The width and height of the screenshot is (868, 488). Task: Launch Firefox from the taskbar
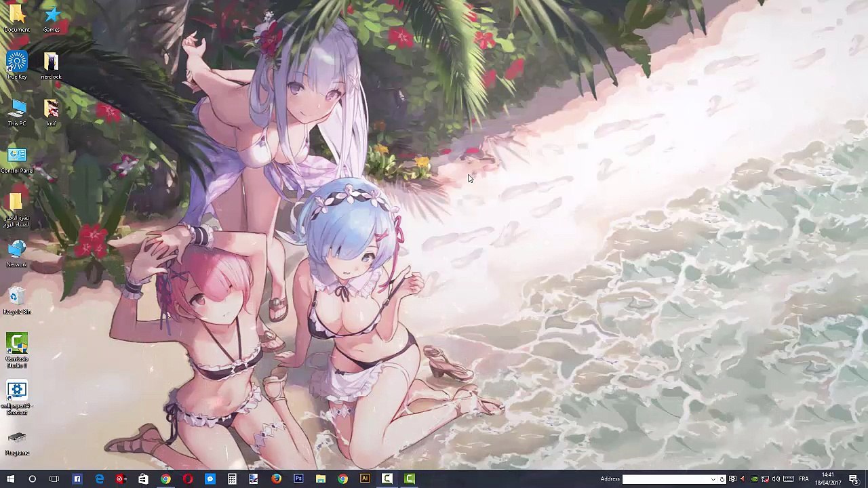276,479
